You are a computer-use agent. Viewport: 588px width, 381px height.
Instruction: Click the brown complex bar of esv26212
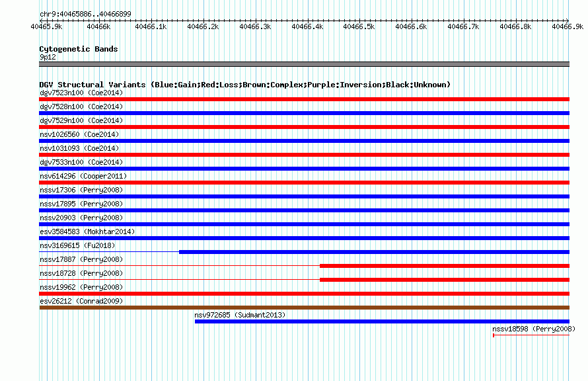tap(304, 308)
